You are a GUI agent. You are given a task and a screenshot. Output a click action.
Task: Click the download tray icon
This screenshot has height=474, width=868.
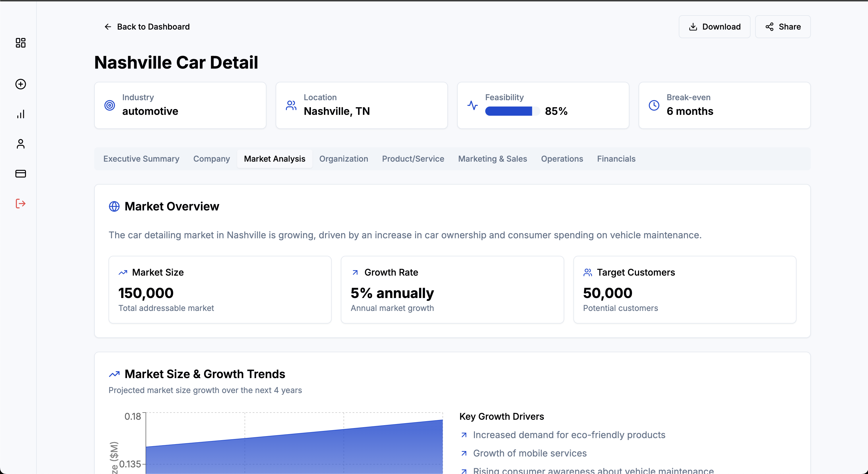point(693,27)
